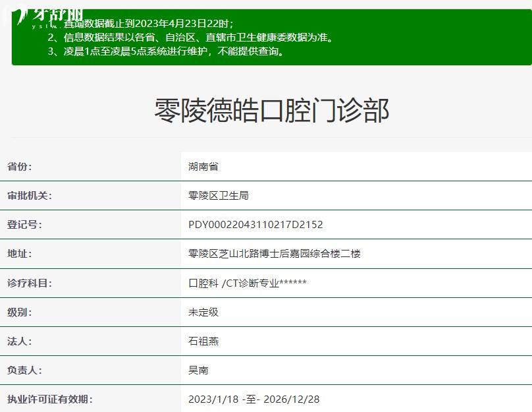Click the 地址 label
Viewport: 532px width, 412px height.
[19, 254]
